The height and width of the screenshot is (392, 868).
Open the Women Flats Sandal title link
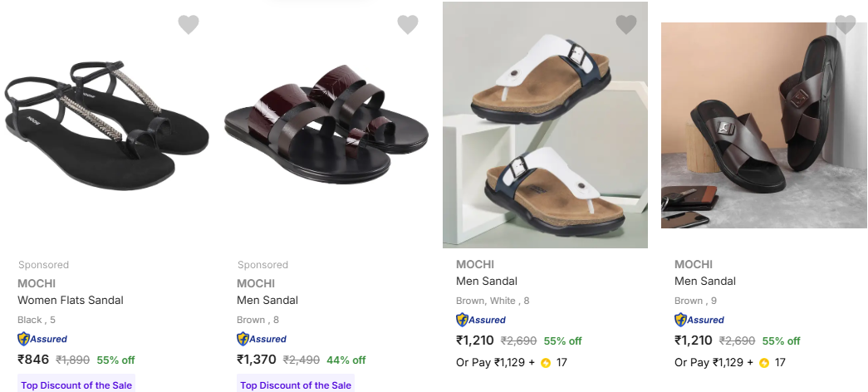click(x=71, y=300)
